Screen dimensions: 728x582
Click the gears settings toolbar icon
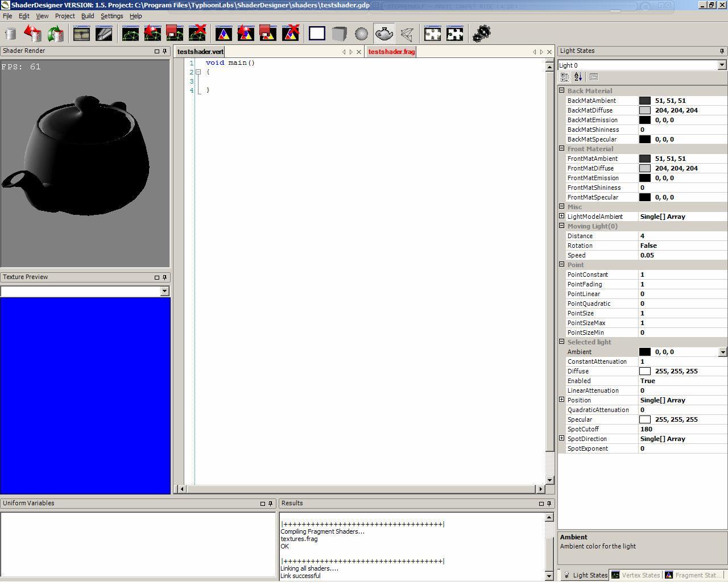click(x=481, y=34)
